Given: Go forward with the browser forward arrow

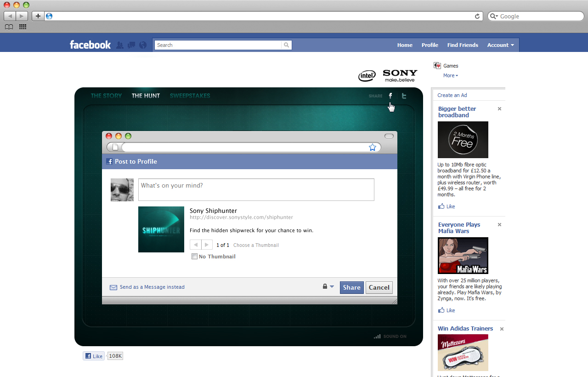Looking at the screenshot, I should (22, 16).
